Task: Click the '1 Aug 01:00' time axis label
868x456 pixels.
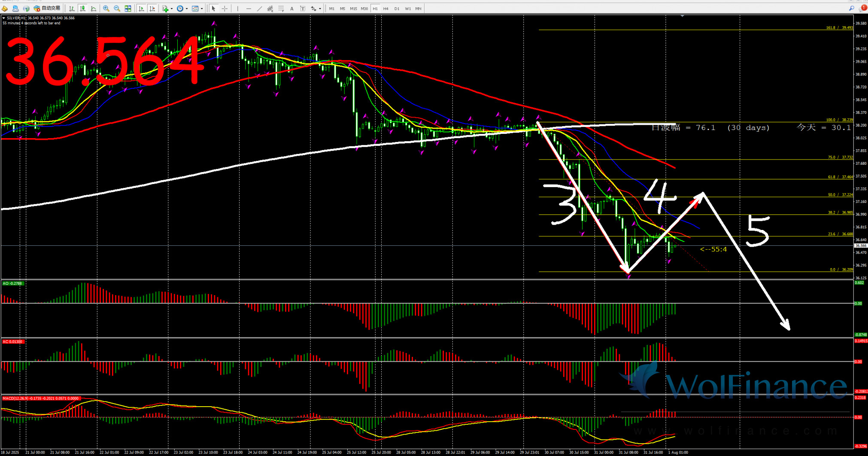Action: 678,452
